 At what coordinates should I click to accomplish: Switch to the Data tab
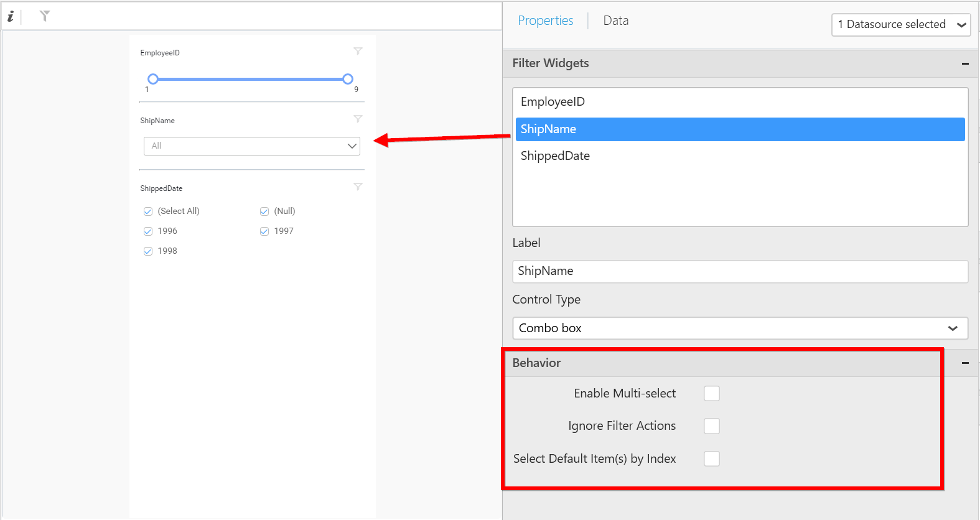coord(615,21)
